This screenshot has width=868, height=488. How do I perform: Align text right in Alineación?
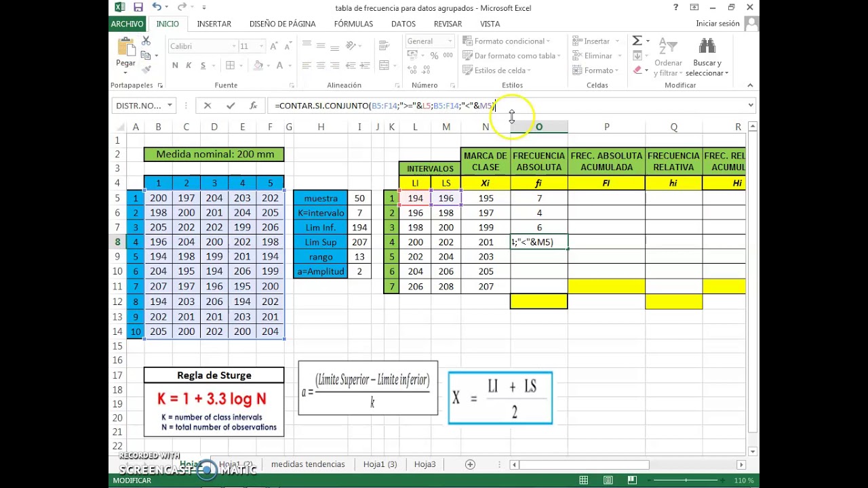pyautogui.click(x=335, y=66)
